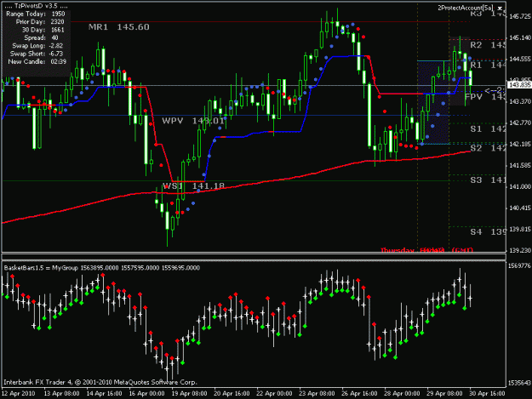Select the New Candle 02:39 countdown
This screenshot has height=399, width=532.
[37, 62]
